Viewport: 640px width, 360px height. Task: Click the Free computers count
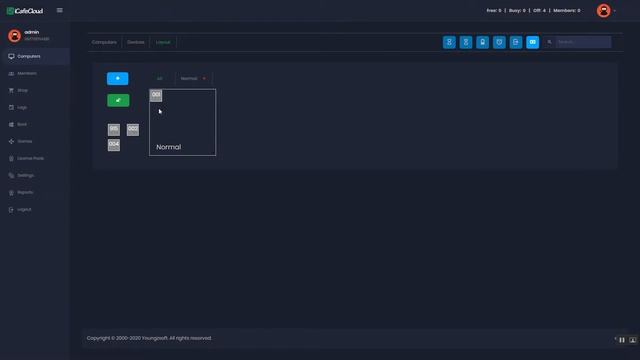pyautogui.click(x=494, y=11)
